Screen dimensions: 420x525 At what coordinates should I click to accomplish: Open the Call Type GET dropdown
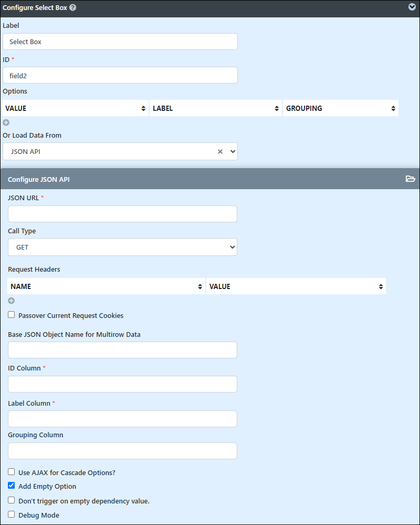click(122, 247)
